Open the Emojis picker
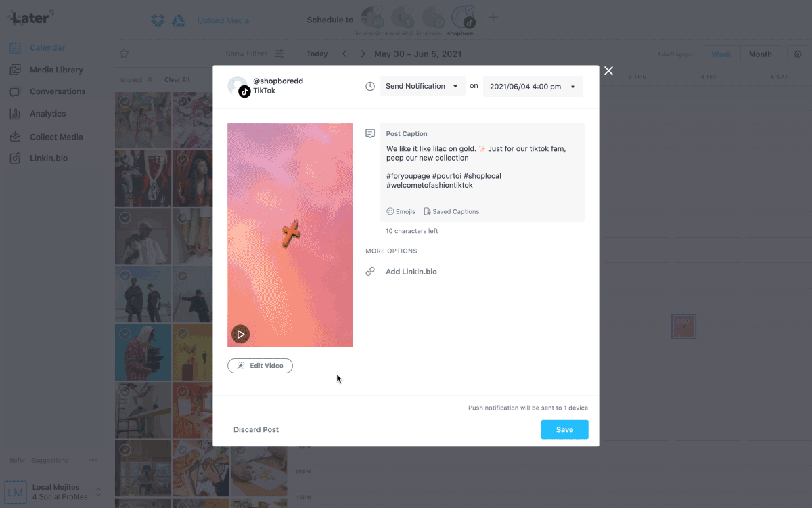Image resolution: width=812 pixels, height=508 pixels. coord(401,211)
